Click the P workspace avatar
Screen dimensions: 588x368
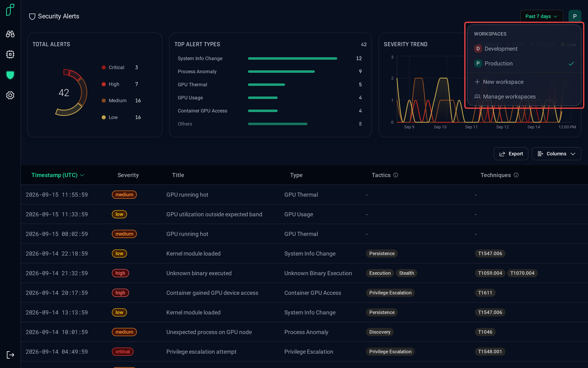(x=575, y=16)
